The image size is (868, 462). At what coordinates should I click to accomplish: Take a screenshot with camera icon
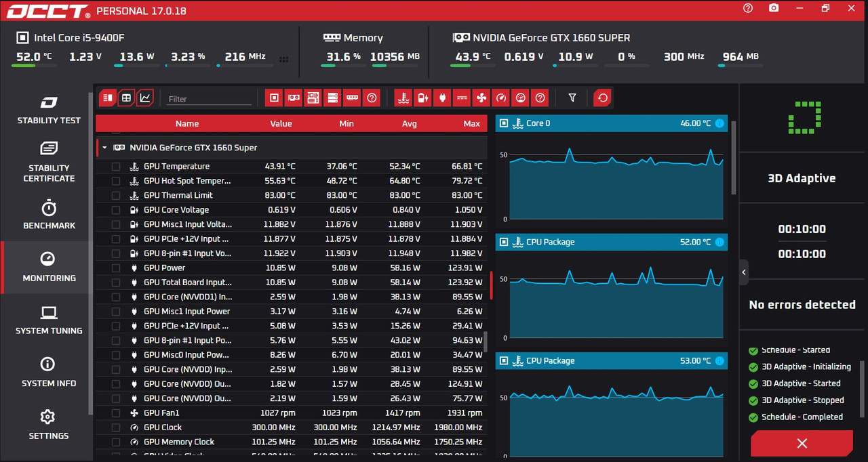(x=774, y=8)
